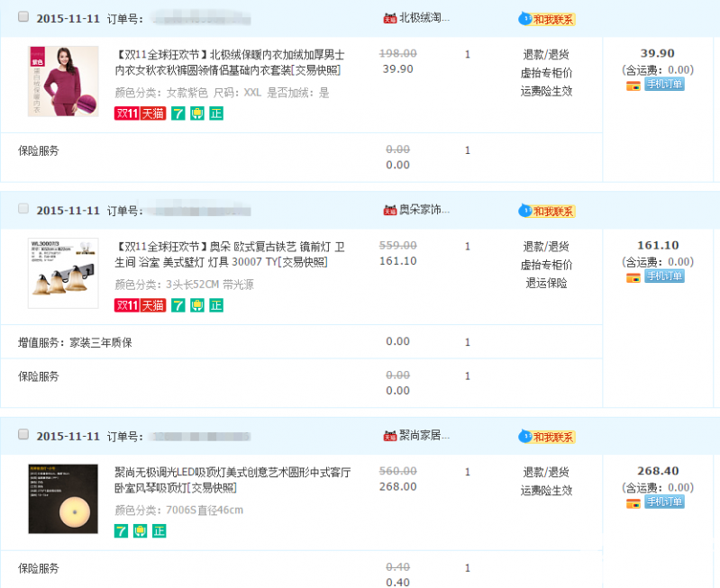This screenshot has height=588, width=720.
Task: Contact the 奥朵 seller via 和我联系 icon
Action: pos(547,211)
